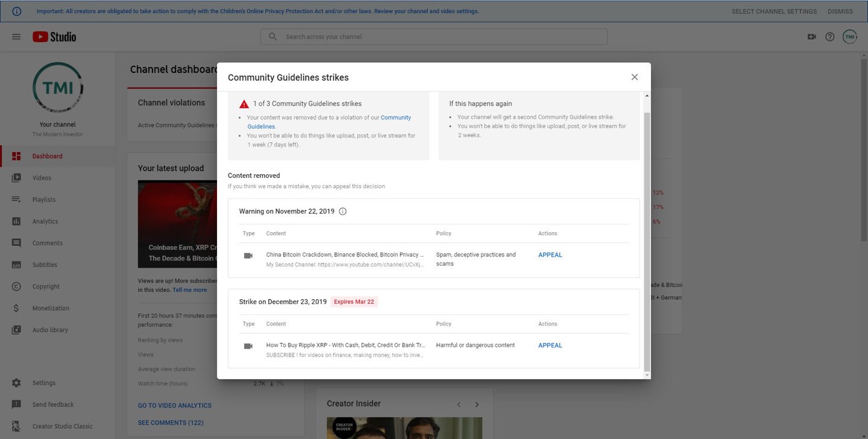The image size is (868, 439).
Task: Click the dialog scrollbar up arrow
Action: (x=647, y=96)
